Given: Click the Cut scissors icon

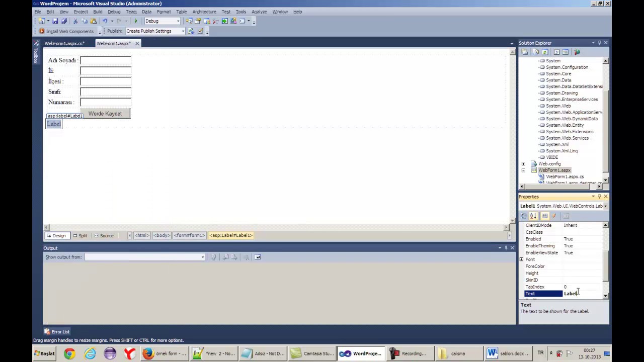Looking at the screenshot, I should point(75,21).
